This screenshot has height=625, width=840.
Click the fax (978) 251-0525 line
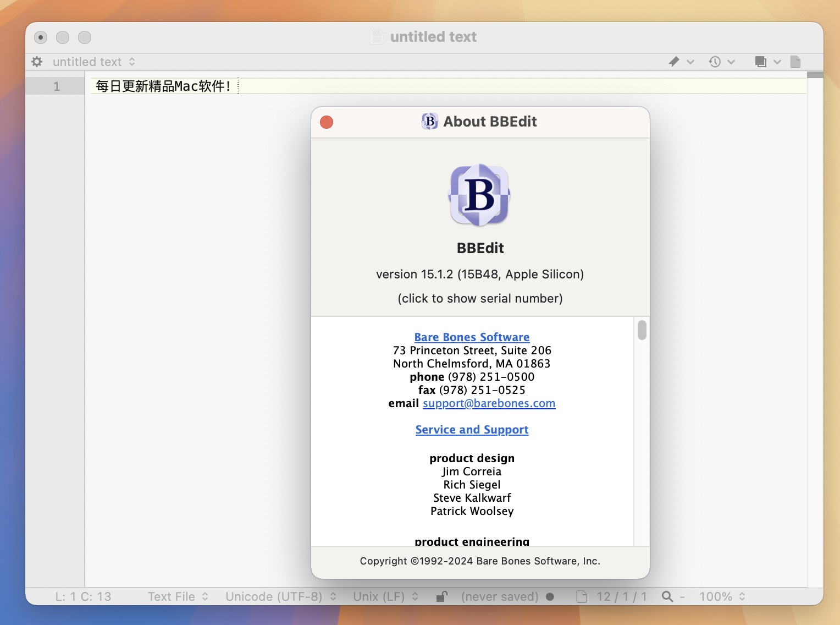click(x=472, y=390)
